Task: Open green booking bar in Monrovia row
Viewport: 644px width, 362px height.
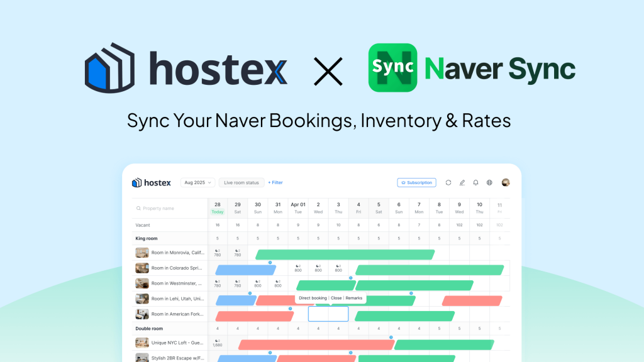Action: pos(345,255)
